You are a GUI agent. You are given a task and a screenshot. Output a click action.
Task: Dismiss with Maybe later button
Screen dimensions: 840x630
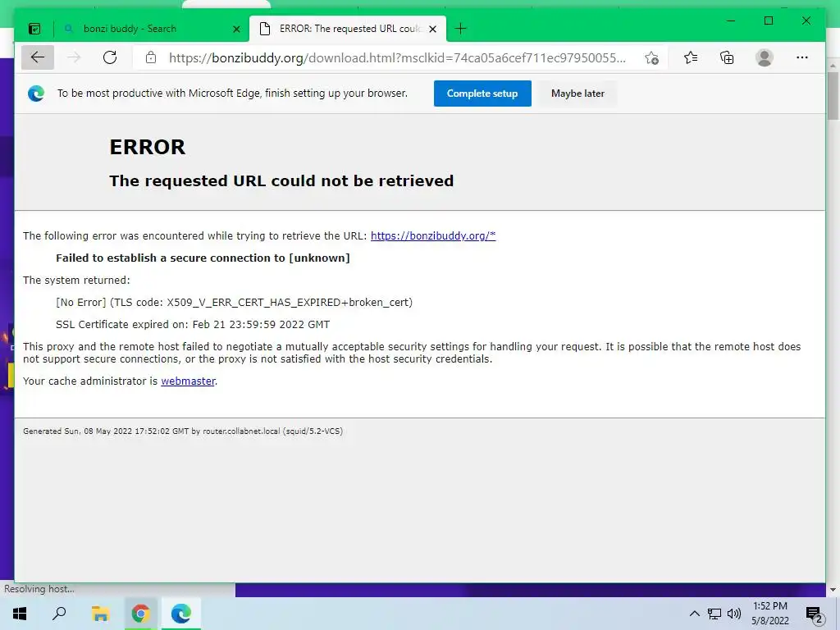point(577,94)
